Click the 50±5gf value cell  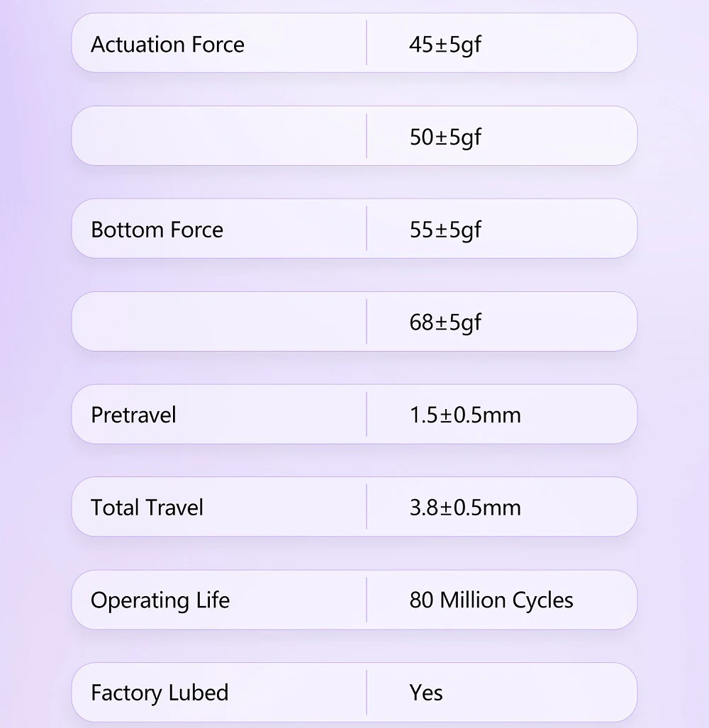(445, 138)
